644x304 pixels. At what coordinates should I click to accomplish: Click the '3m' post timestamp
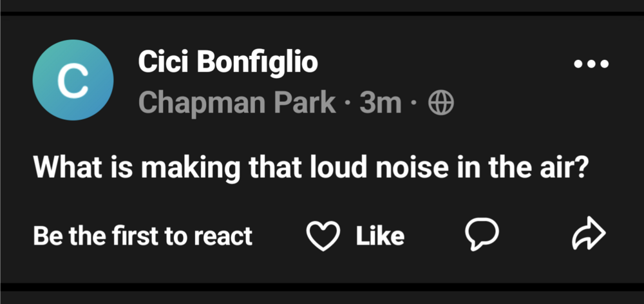(380, 102)
